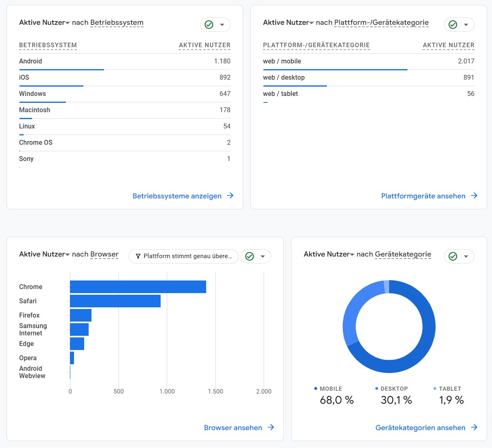Change the Betriebssystem dimension selector

[117, 23]
